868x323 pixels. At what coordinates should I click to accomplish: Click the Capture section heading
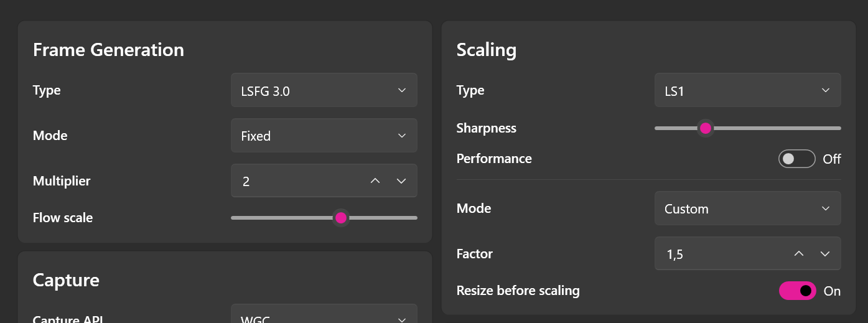[x=66, y=280]
